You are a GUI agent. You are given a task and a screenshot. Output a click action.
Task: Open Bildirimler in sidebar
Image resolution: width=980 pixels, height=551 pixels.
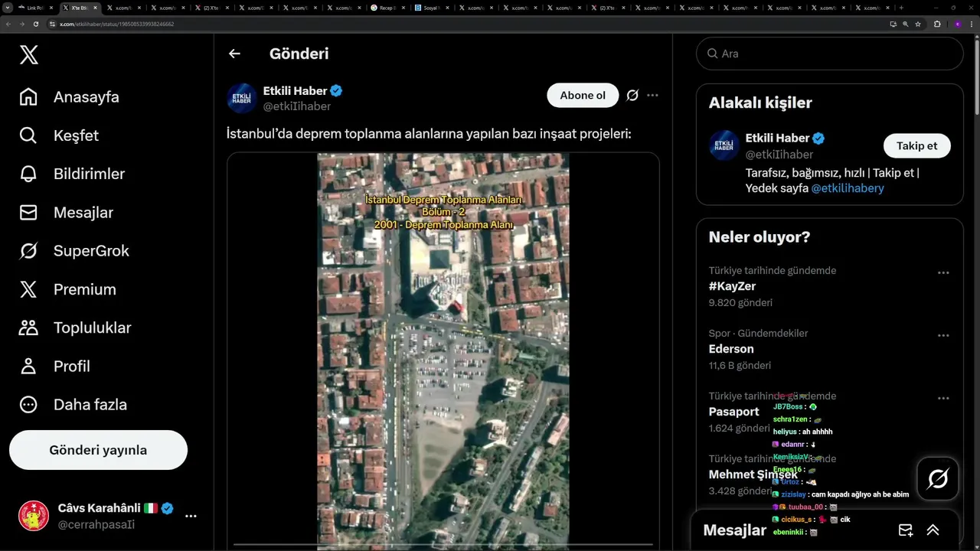coord(89,174)
